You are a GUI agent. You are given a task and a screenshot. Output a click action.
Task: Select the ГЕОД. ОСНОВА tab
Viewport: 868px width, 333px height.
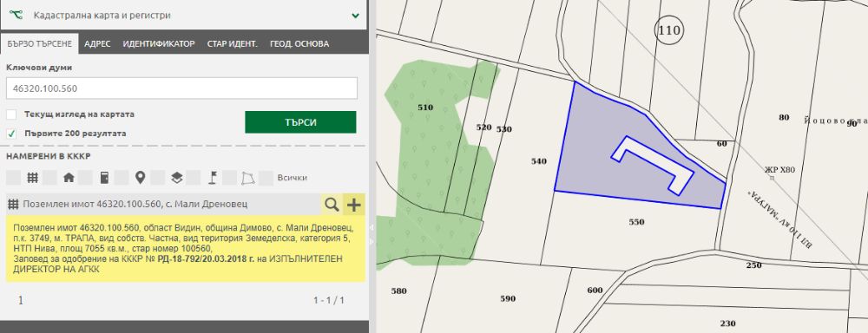(x=299, y=43)
